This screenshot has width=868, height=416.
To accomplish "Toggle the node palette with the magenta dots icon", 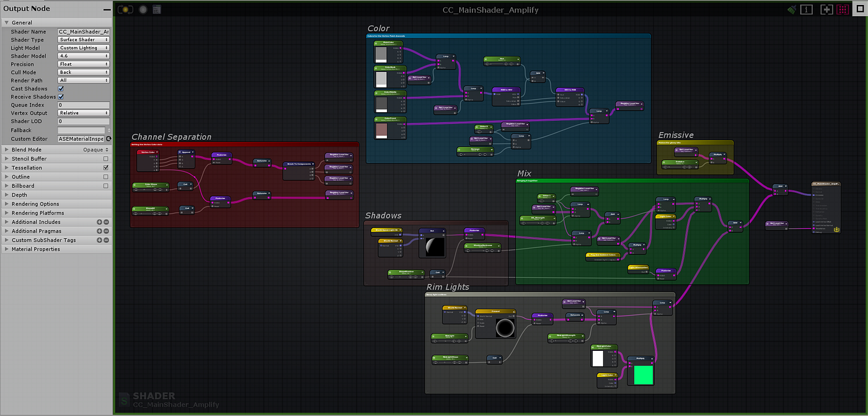I will click(x=843, y=9).
